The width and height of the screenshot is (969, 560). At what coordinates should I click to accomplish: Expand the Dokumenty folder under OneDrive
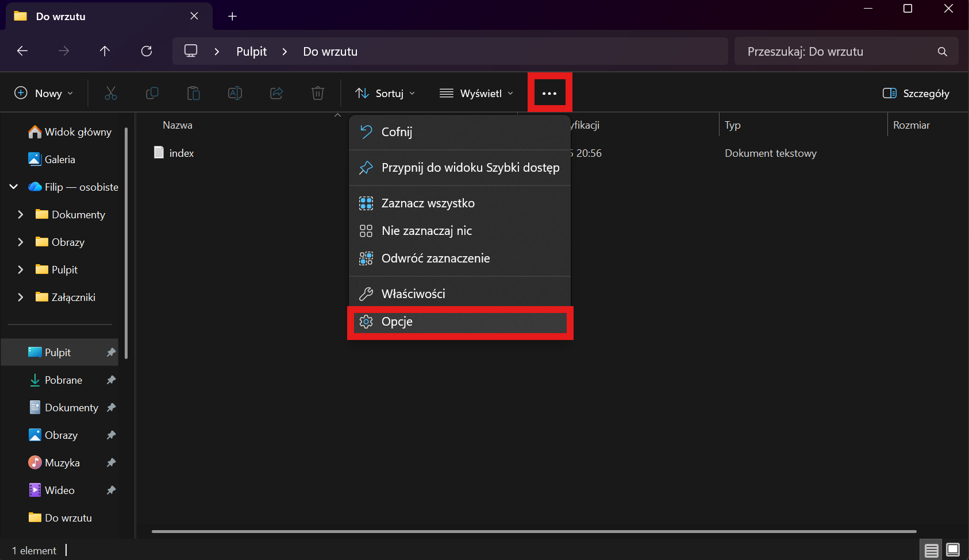21,214
